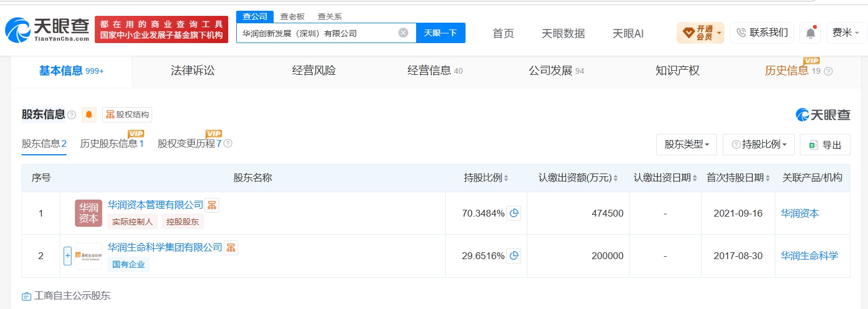This screenshot has height=309, width=868.
Task: Click the 200000 capital amount cell
Action: coord(578,256)
